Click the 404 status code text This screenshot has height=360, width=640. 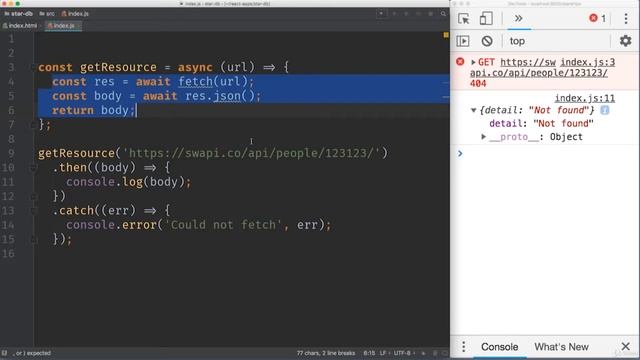pyautogui.click(x=478, y=84)
